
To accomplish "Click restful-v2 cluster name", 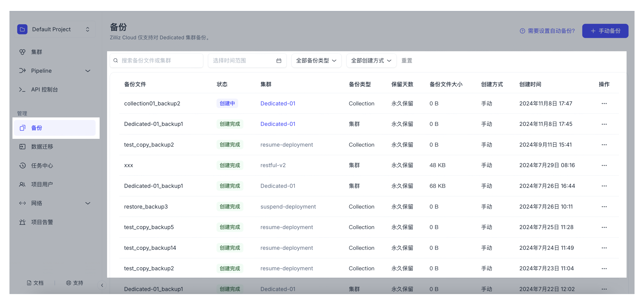I will point(273,165).
